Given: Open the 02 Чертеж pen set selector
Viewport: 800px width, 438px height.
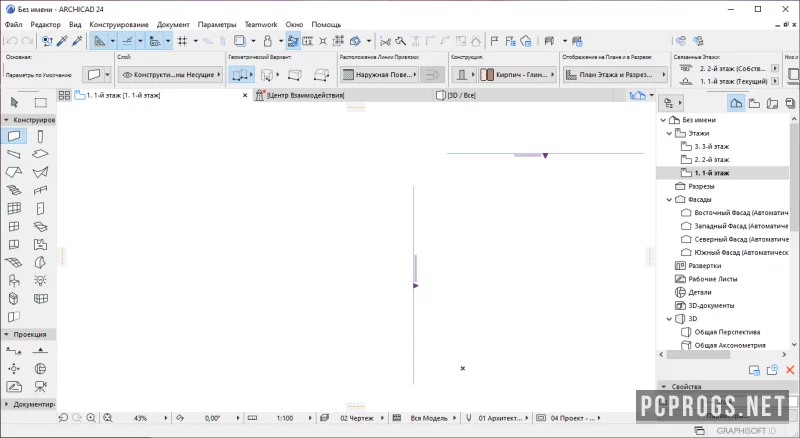Looking at the screenshot, I should [x=357, y=418].
